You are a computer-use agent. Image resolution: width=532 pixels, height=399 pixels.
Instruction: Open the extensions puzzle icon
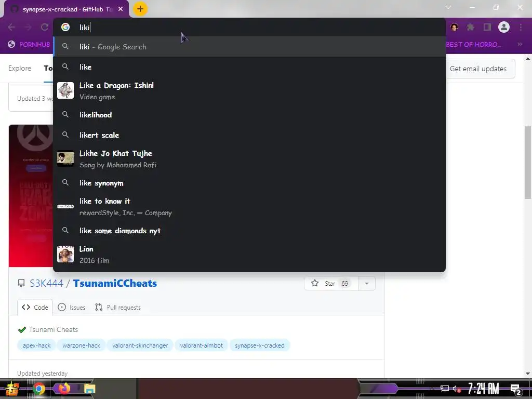(x=471, y=27)
